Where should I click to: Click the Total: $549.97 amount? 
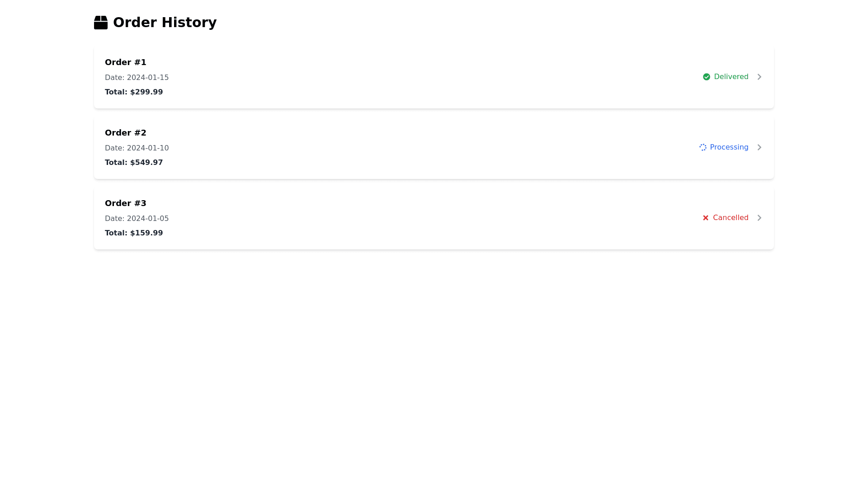(x=134, y=163)
